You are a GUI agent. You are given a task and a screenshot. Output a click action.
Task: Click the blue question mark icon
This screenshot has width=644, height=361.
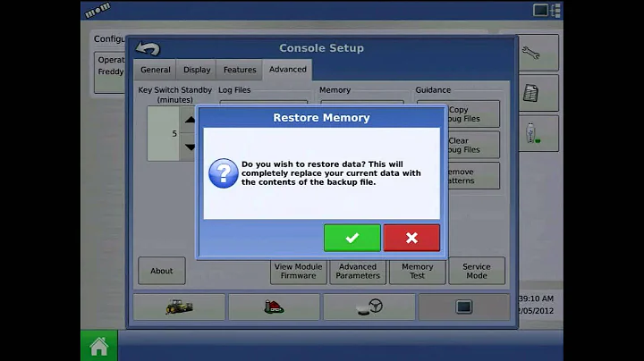click(x=223, y=173)
